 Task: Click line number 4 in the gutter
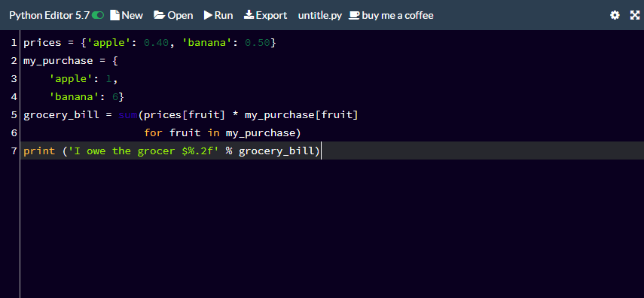pos(14,97)
